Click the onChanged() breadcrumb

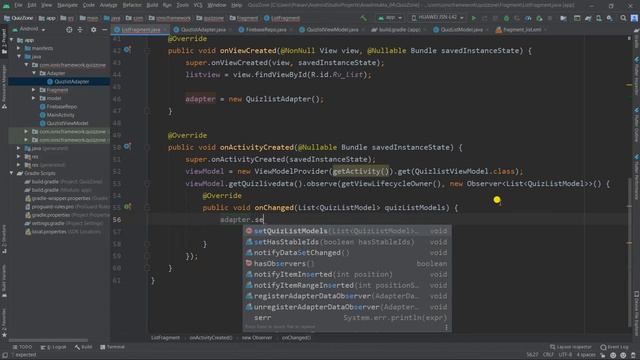[296, 338]
